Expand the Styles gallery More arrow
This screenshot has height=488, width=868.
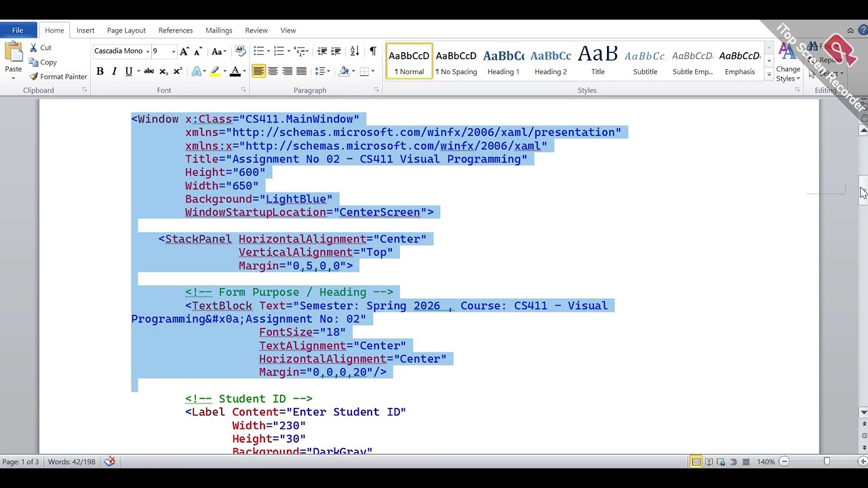(768, 75)
